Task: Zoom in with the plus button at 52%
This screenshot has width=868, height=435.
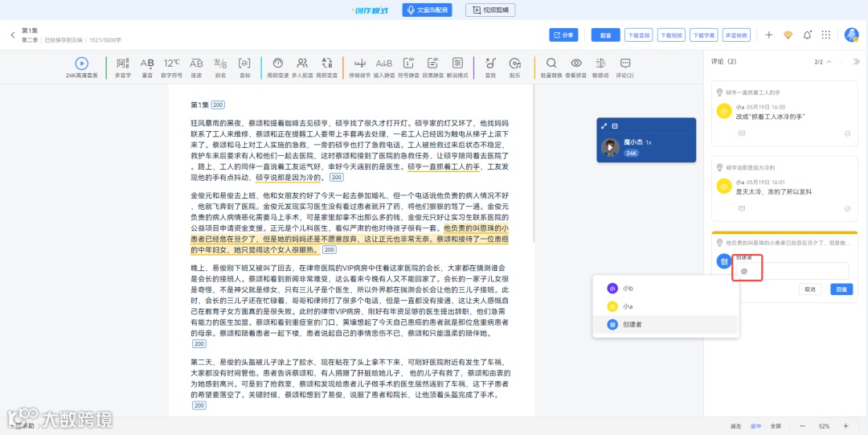Action: click(x=845, y=426)
